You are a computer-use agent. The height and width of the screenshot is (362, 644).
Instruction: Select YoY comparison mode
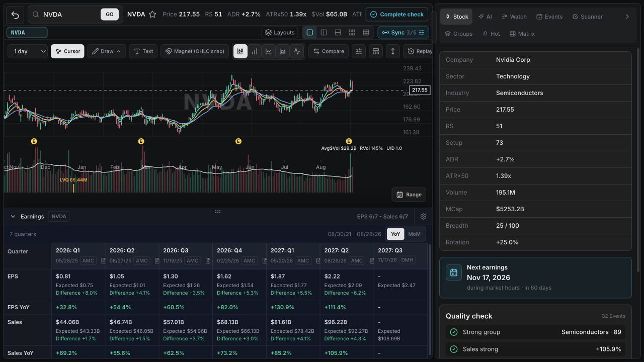395,234
